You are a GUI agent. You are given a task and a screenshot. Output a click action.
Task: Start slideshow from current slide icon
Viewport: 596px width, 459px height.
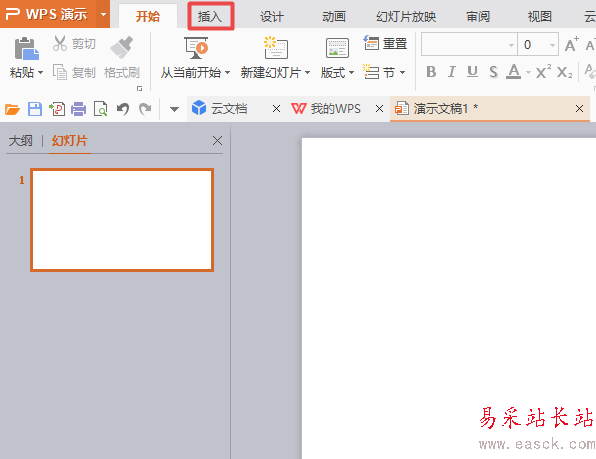(x=196, y=48)
